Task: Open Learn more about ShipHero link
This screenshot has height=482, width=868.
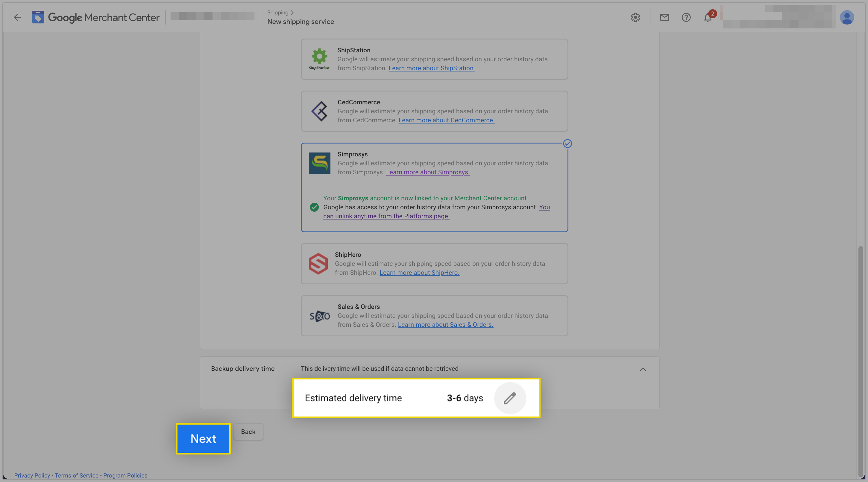Action: tap(419, 273)
